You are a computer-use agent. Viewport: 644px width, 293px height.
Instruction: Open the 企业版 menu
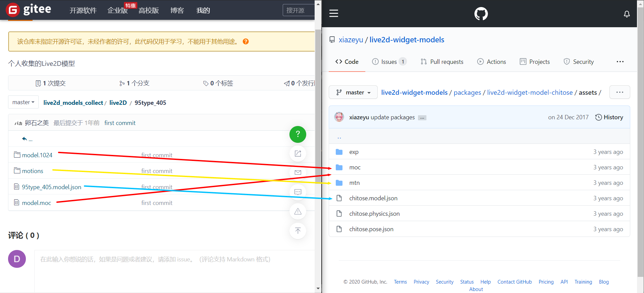pyautogui.click(x=118, y=10)
